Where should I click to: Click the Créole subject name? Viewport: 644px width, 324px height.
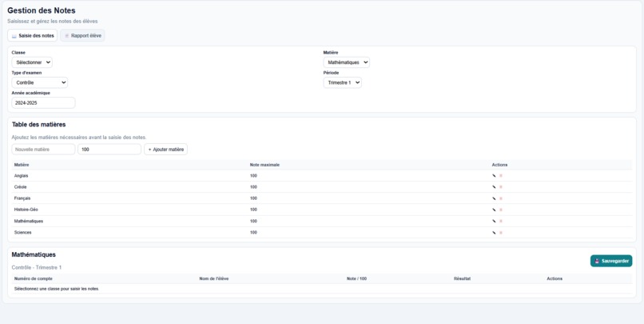(x=21, y=187)
